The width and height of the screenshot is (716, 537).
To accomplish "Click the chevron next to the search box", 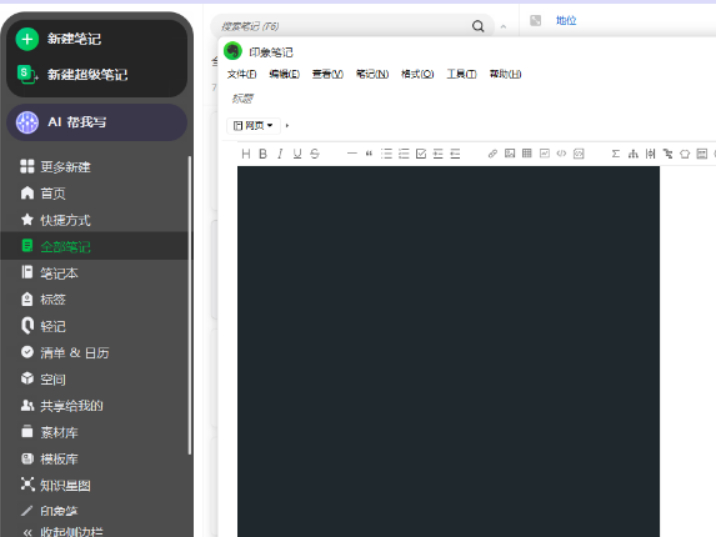I will (503, 26).
